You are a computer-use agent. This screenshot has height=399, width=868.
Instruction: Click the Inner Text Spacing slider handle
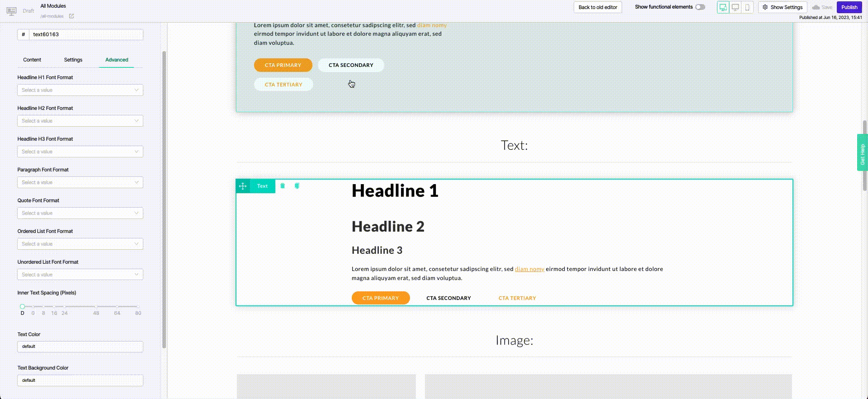tap(22, 307)
